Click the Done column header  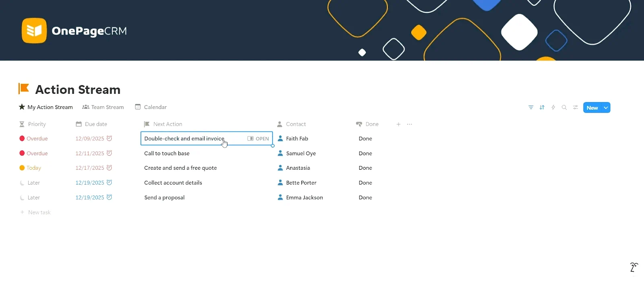tap(367, 124)
